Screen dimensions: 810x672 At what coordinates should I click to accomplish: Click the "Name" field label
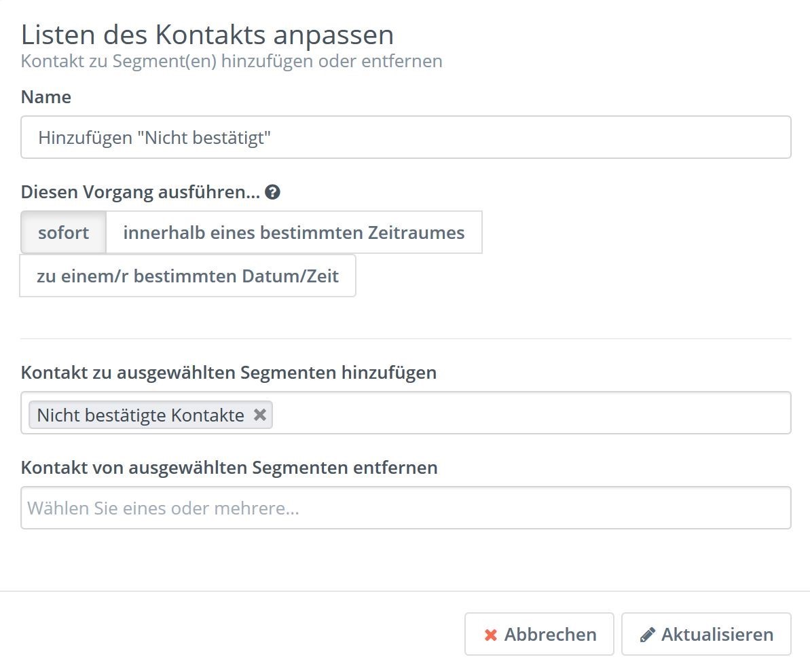tap(46, 97)
